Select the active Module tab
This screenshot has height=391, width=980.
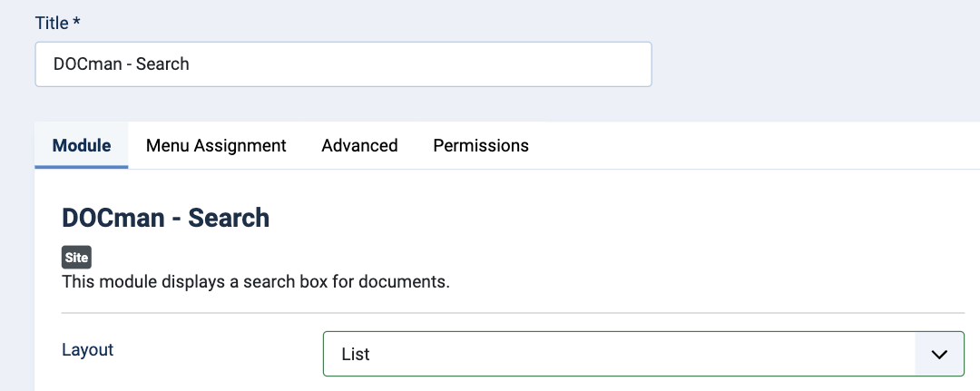[82, 145]
